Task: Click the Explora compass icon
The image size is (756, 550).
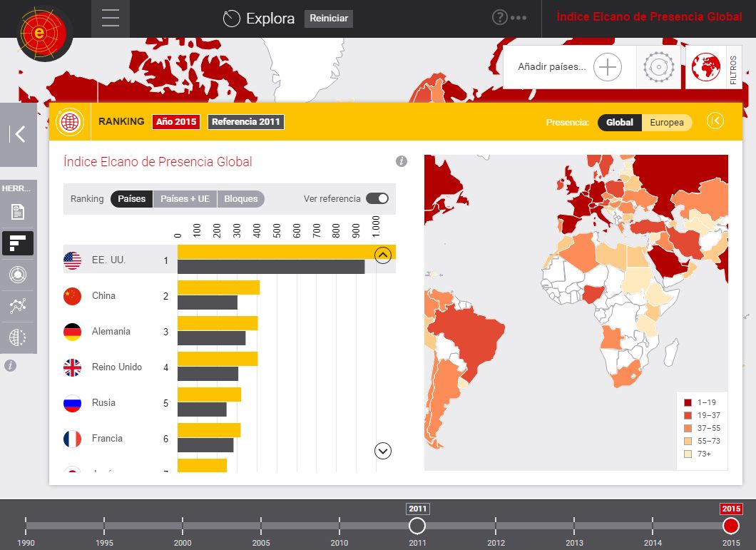Action: [x=231, y=19]
